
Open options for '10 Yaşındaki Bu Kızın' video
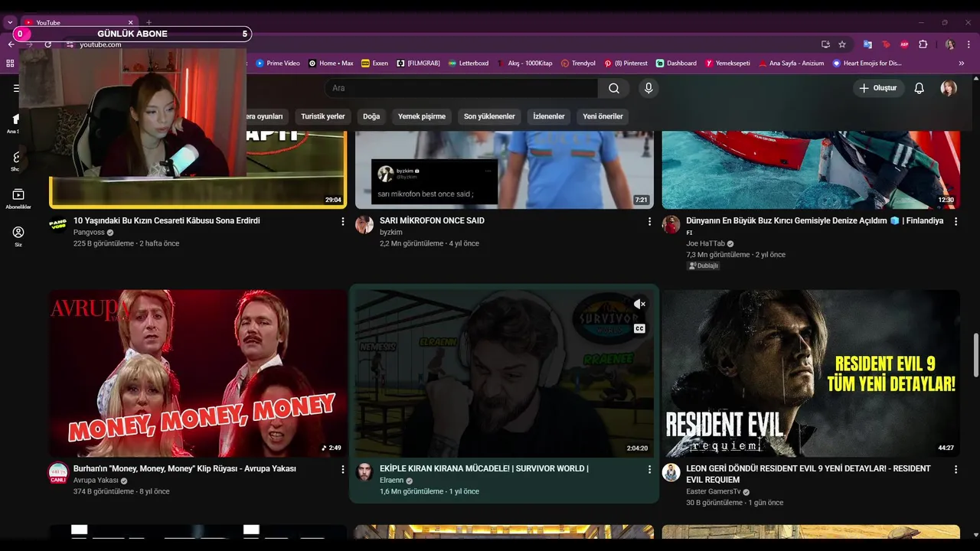342,221
